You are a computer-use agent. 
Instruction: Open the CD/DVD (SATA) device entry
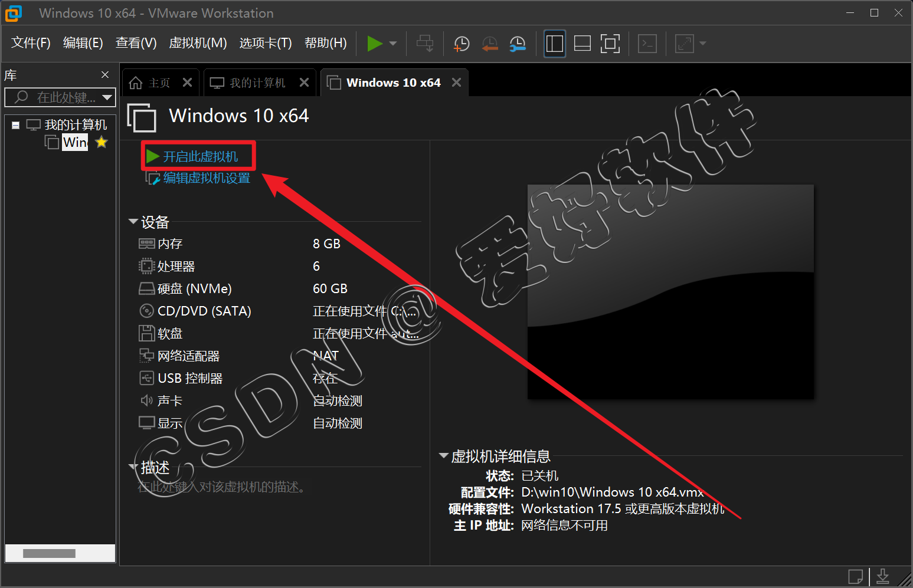pyautogui.click(x=204, y=311)
